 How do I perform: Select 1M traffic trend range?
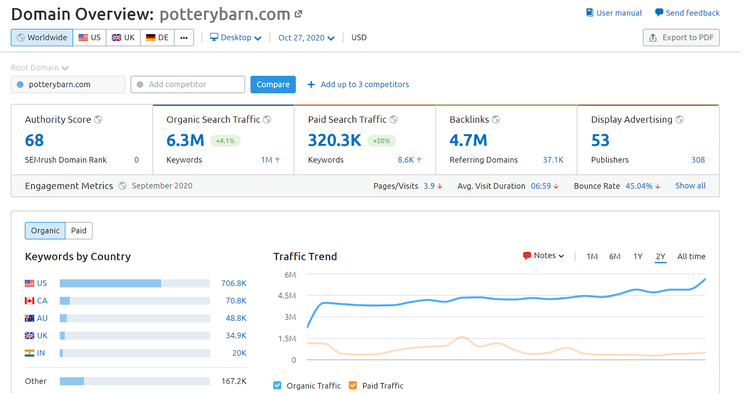click(x=592, y=257)
